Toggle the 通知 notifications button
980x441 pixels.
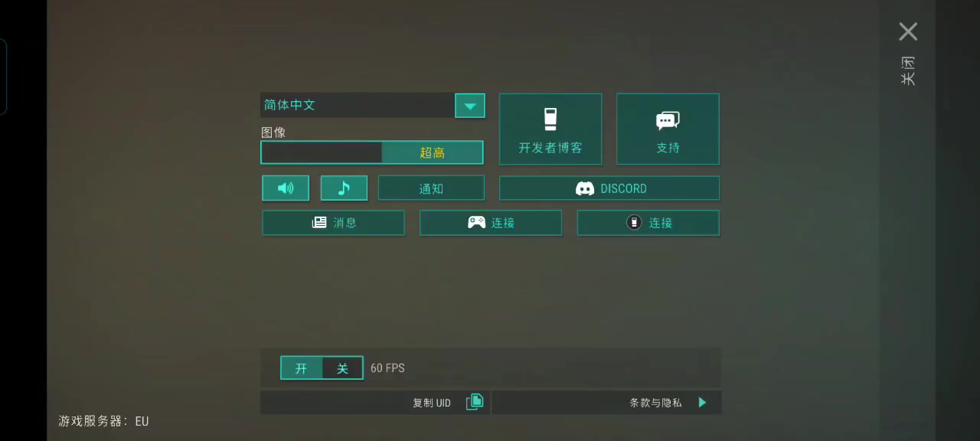tap(431, 188)
